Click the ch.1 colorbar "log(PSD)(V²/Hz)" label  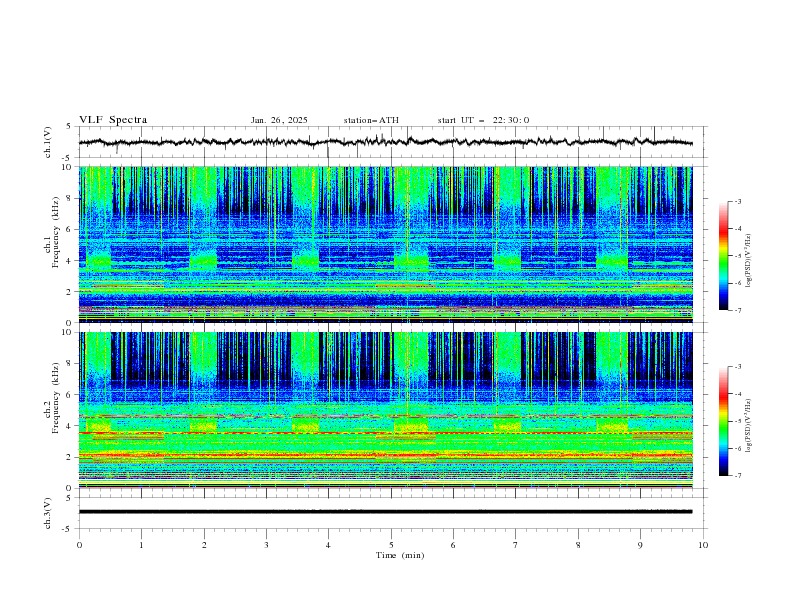coord(749,261)
